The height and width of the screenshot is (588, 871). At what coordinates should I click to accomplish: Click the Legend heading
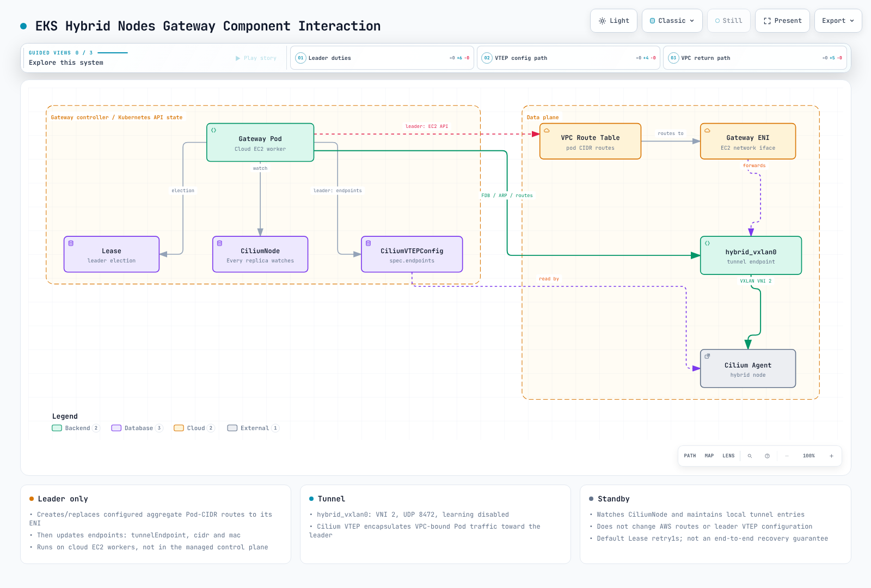click(65, 416)
